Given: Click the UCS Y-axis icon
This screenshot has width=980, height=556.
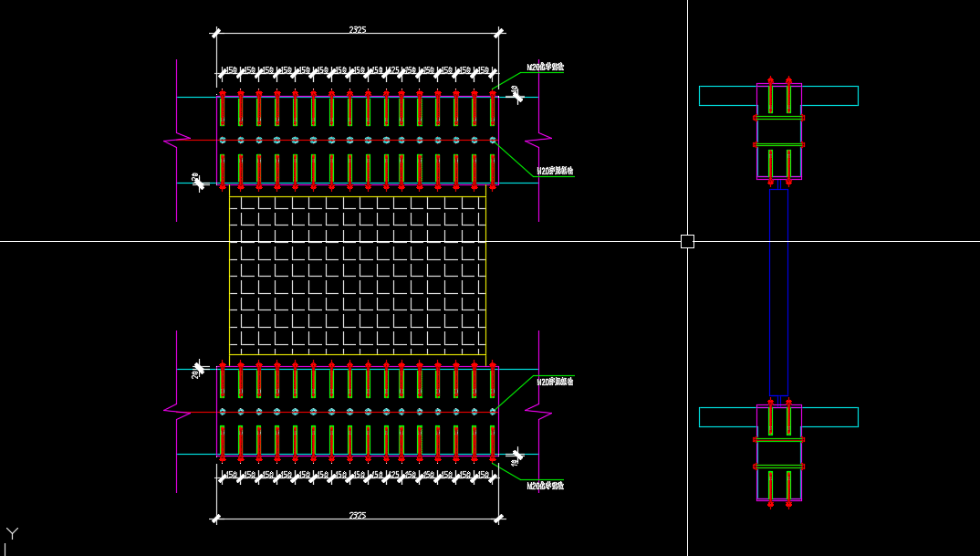Looking at the screenshot, I should pyautogui.click(x=12, y=533).
